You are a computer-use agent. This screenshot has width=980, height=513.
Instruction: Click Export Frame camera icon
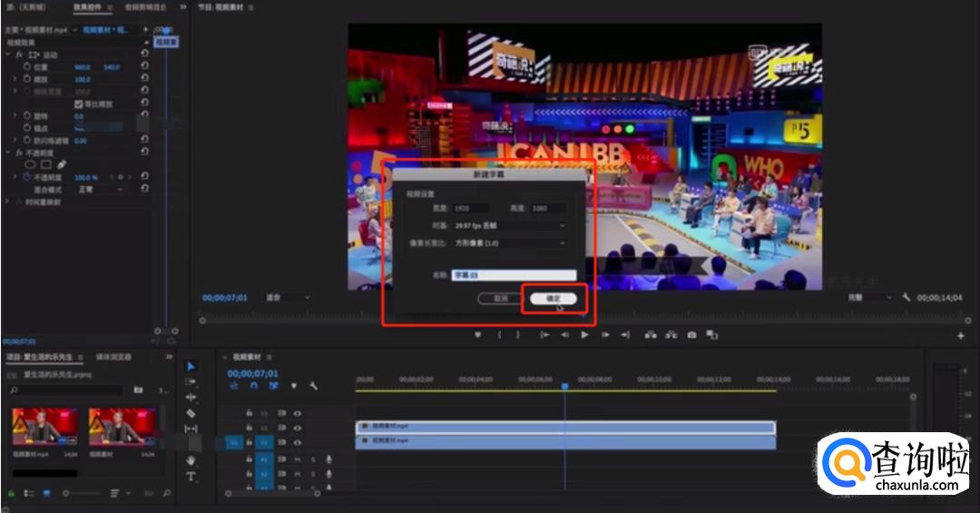coord(691,335)
